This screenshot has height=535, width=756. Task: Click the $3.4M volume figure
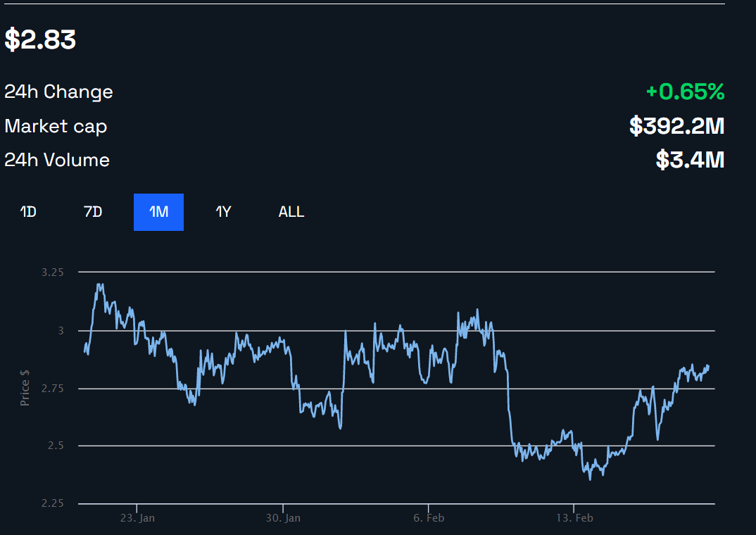pos(690,160)
